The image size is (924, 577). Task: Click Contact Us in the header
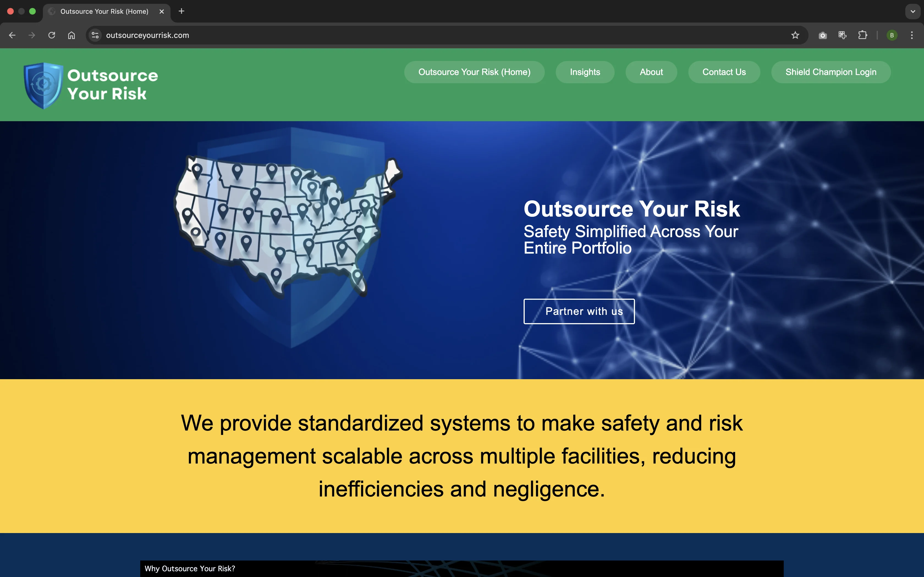pyautogui.click(x=724, y=72)
